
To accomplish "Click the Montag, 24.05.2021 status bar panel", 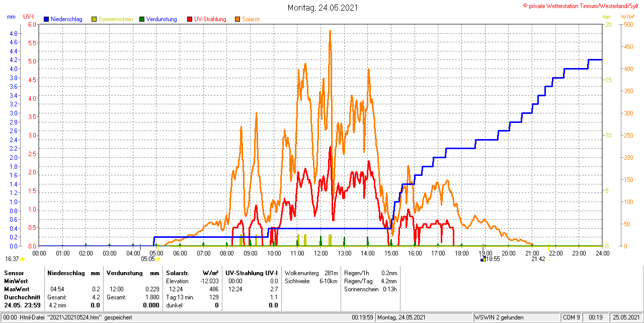I will click(424, 317).
